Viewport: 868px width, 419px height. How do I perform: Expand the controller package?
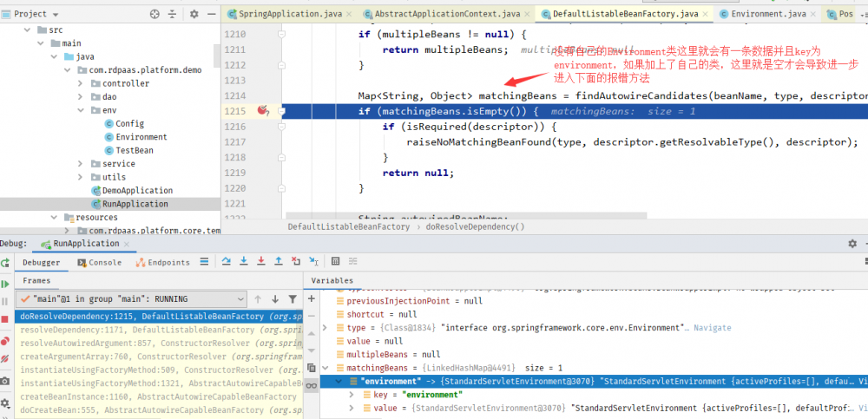80,83
